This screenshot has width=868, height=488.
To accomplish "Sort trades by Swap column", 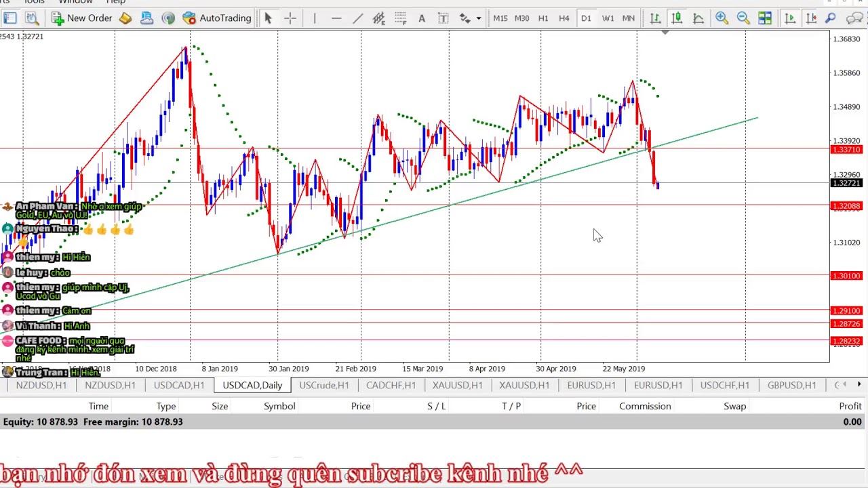I will point(734,406).
